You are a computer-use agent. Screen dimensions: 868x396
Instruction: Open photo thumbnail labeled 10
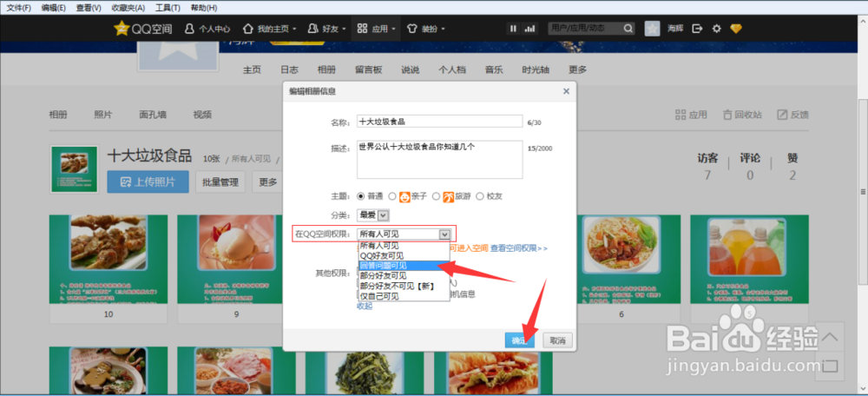click(x=108, y=259)
